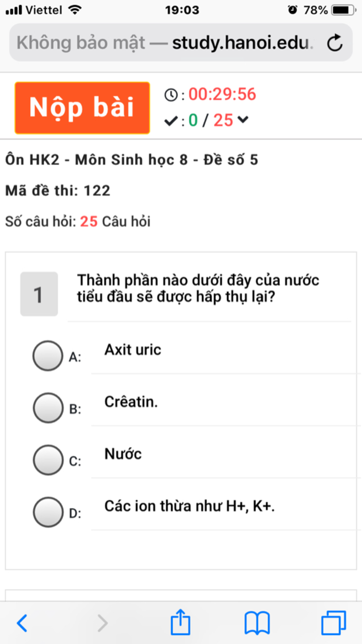The image size is (362, 644).
Task: Tap the question number 1 badge
Action: pyautogui.click(x=39, y=294)
